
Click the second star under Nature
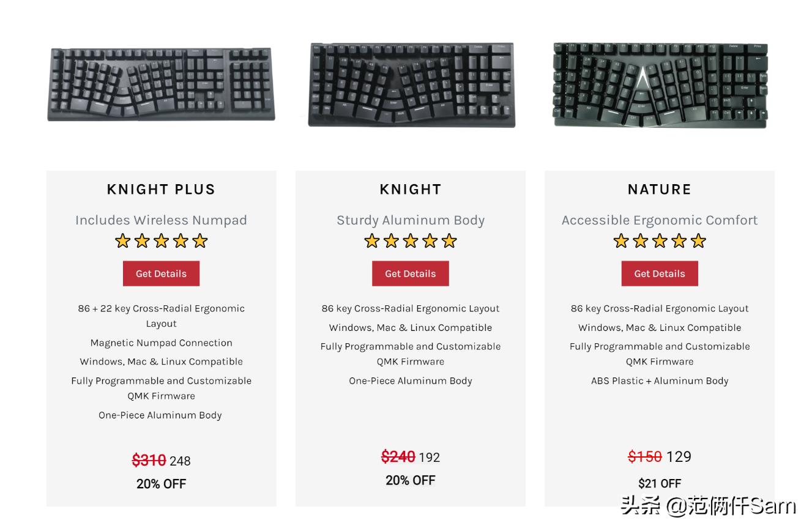[x=640, y=241]
